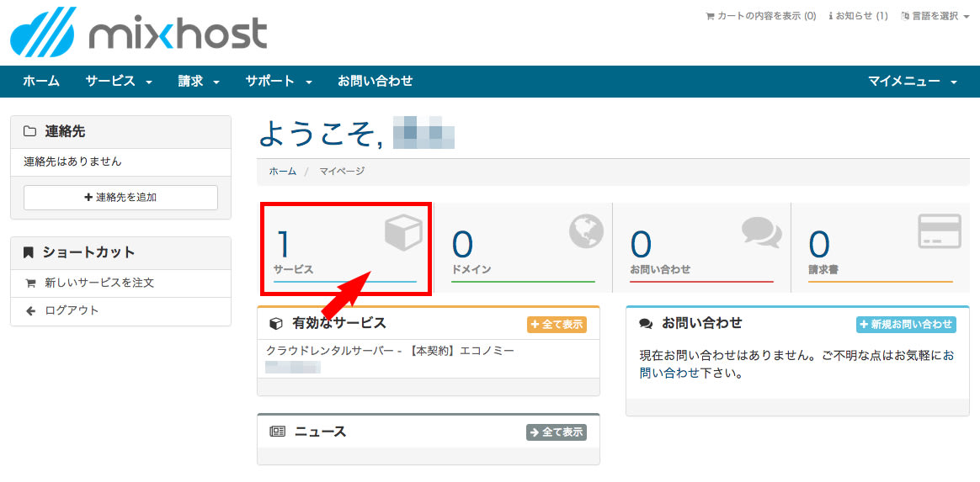Click the credit card icon in 請求書 tile
This screenshot has width=980, height=482.
pyautogui.click(x=940, y=231)
